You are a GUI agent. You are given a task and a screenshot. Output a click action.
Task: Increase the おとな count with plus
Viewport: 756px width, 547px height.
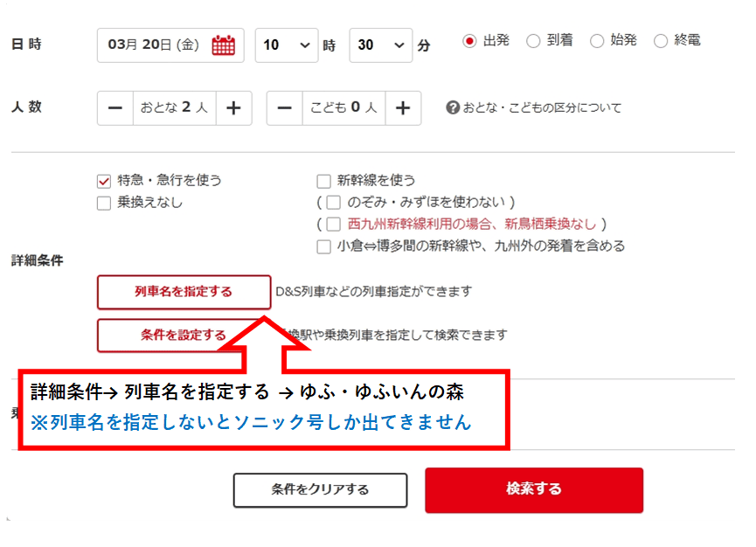(234, 108)
